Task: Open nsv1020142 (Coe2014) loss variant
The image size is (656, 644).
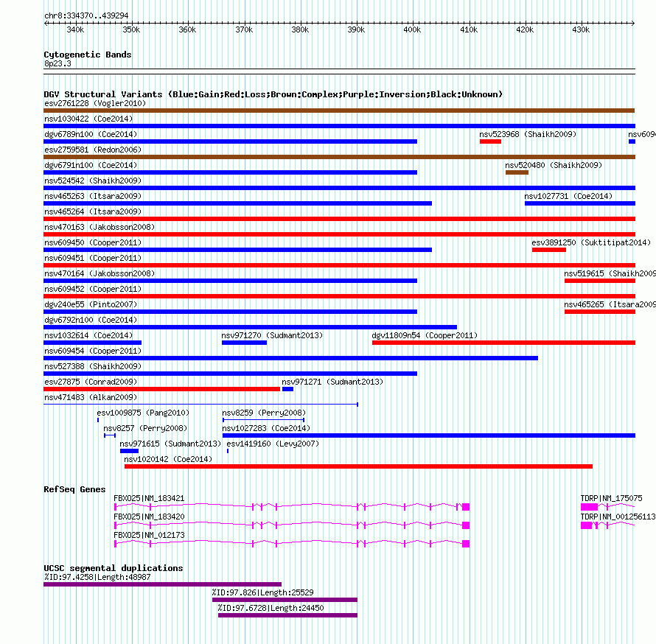Action: pos(358,466)
